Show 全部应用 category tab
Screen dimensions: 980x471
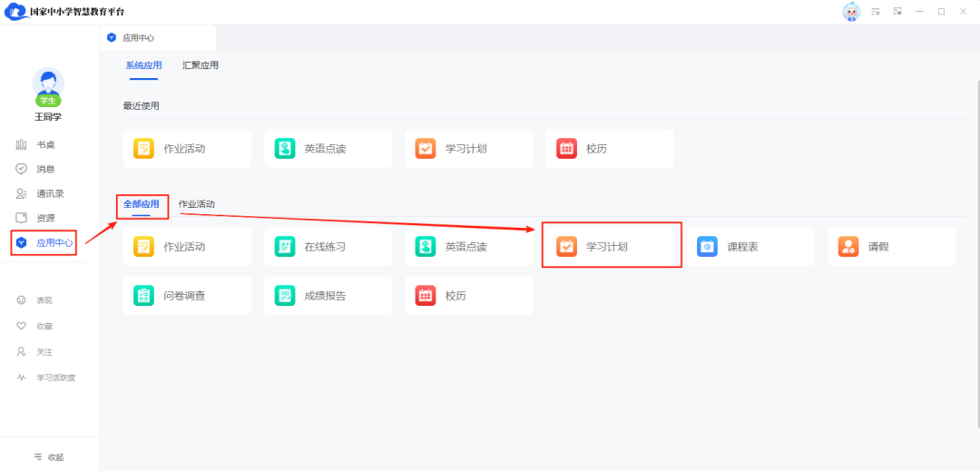coord(141,204)
